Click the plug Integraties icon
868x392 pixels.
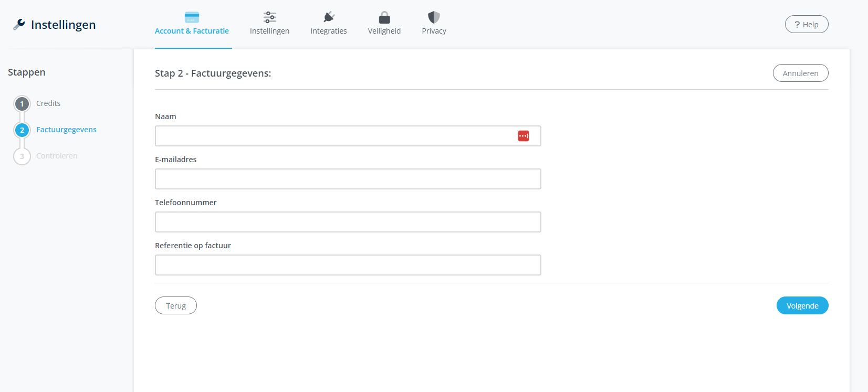(329, 17)
